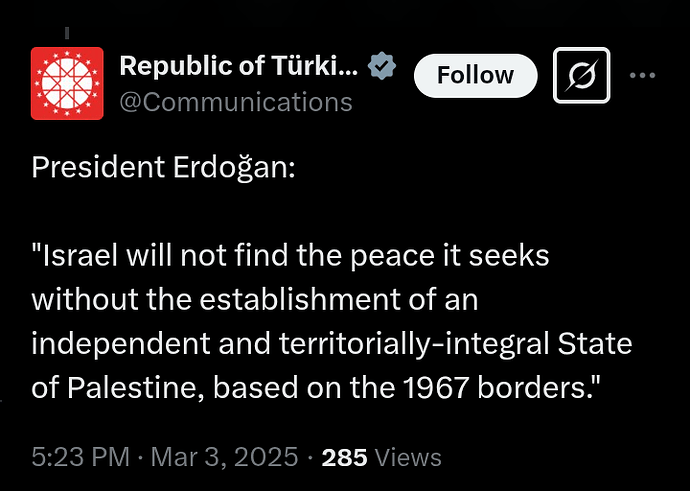Click the 285 view count number

344,457
